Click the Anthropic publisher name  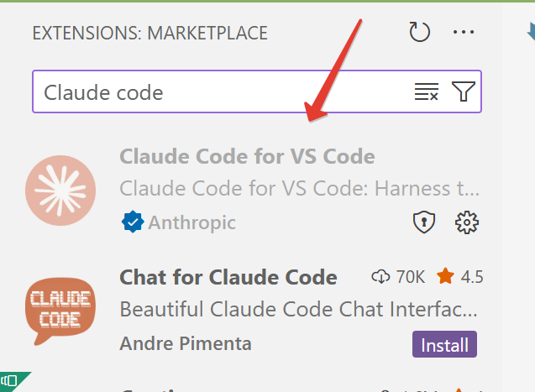pyautogui.click(x=192, y=222)
